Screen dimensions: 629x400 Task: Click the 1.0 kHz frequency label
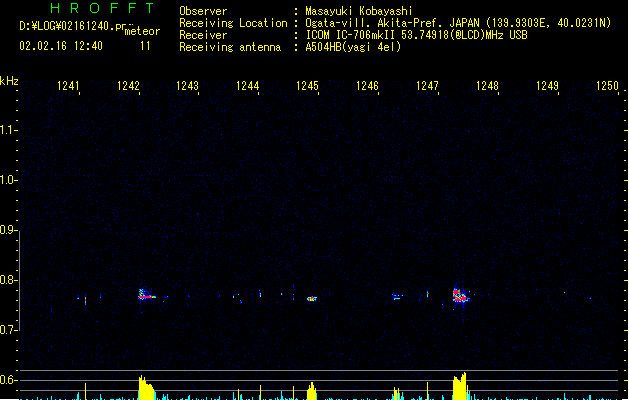[x=7, y=180]
